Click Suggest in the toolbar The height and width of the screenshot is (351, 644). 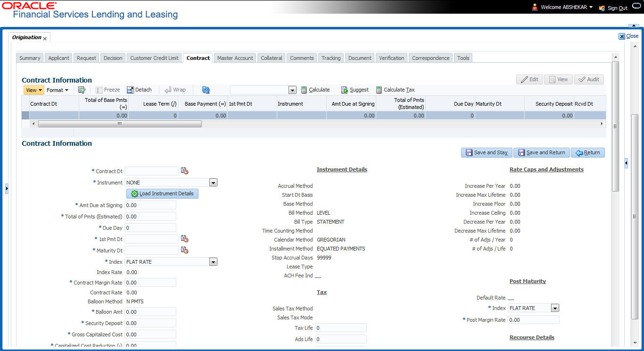355,90
